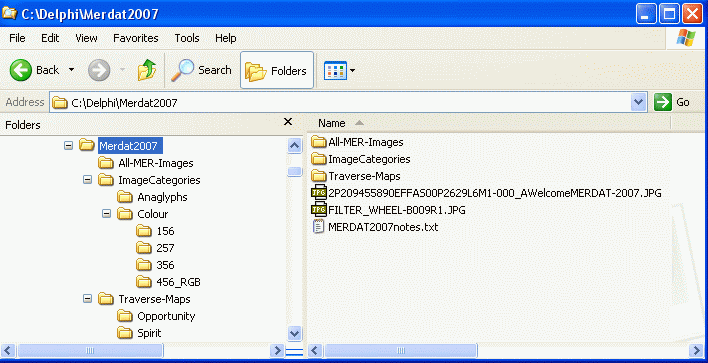Click the Anaglyphs folder icon
Image resolution: width=708 pixels, height=363 pixels.
click(x=125, y=197)
